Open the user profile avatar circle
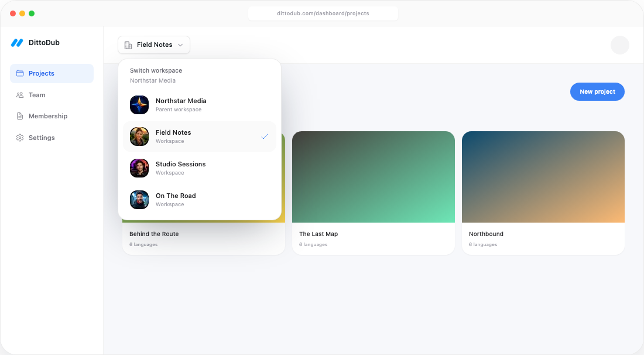 tap(620, 45)
